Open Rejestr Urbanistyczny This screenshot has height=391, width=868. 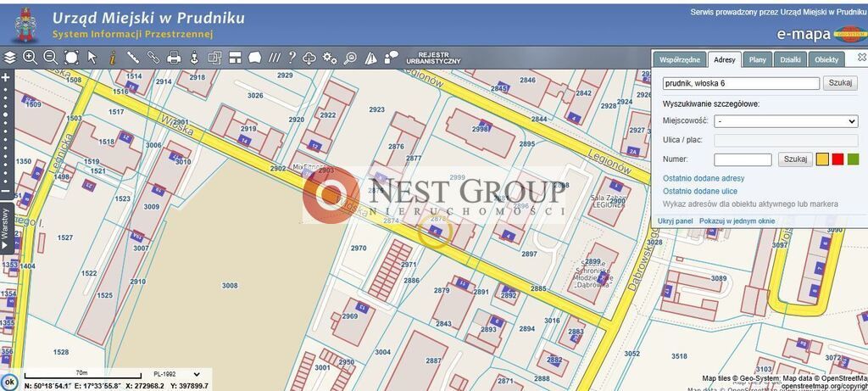433,59
